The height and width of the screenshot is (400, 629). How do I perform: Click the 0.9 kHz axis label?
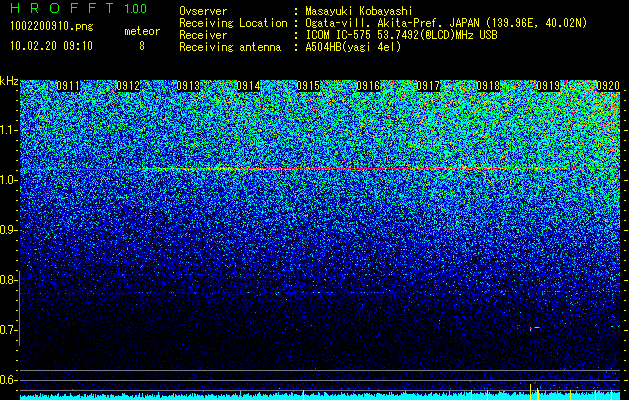8,230
